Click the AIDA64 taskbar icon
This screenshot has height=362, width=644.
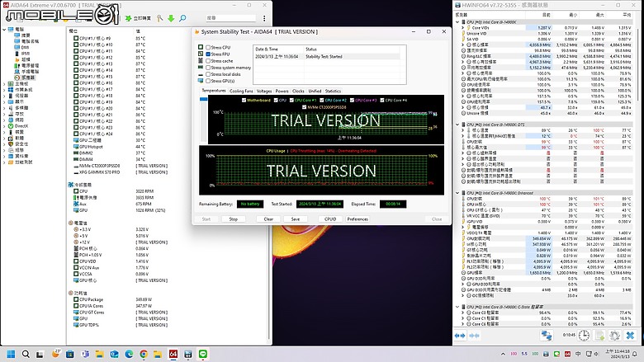[173, 354]
